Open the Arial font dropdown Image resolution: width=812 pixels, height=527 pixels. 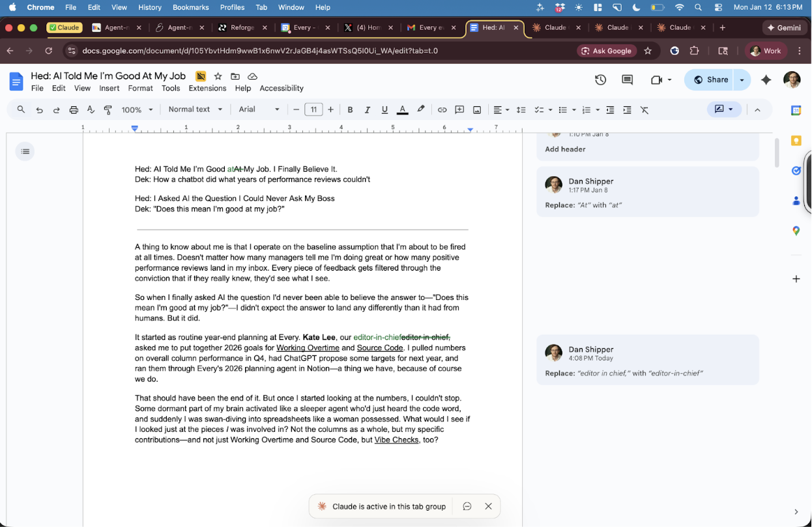point(257,110)
